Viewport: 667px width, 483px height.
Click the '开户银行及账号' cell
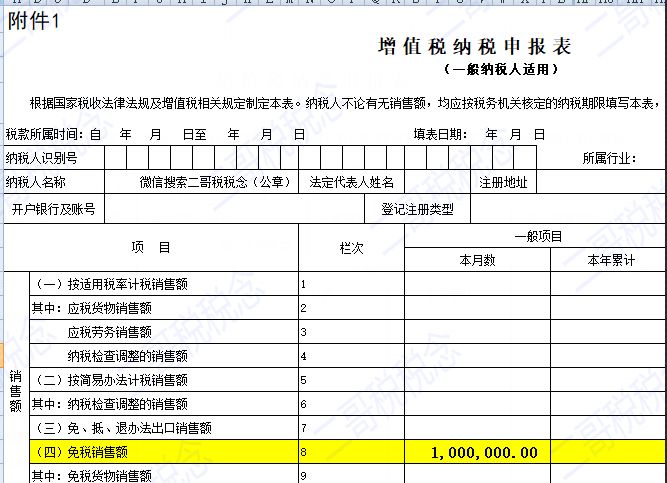click(54, 209)
